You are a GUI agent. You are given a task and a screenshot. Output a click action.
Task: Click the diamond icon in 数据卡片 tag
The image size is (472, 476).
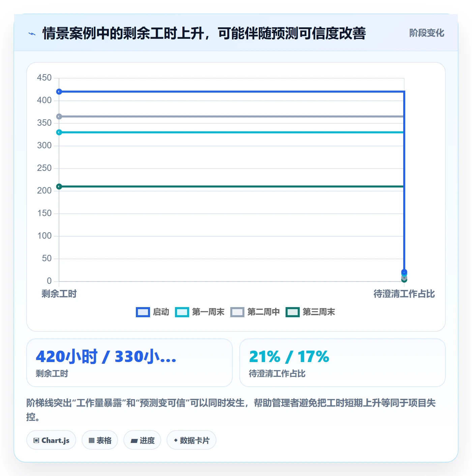pyautogui.click(x=176, y=440)
